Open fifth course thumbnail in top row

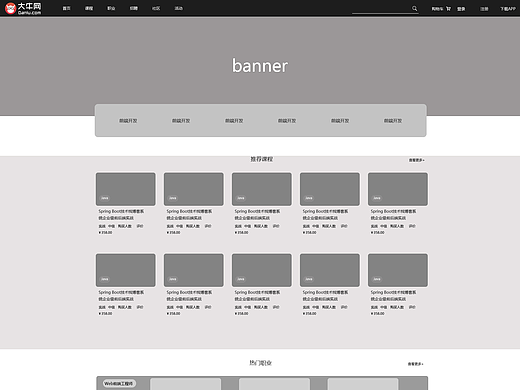[398, 189]
